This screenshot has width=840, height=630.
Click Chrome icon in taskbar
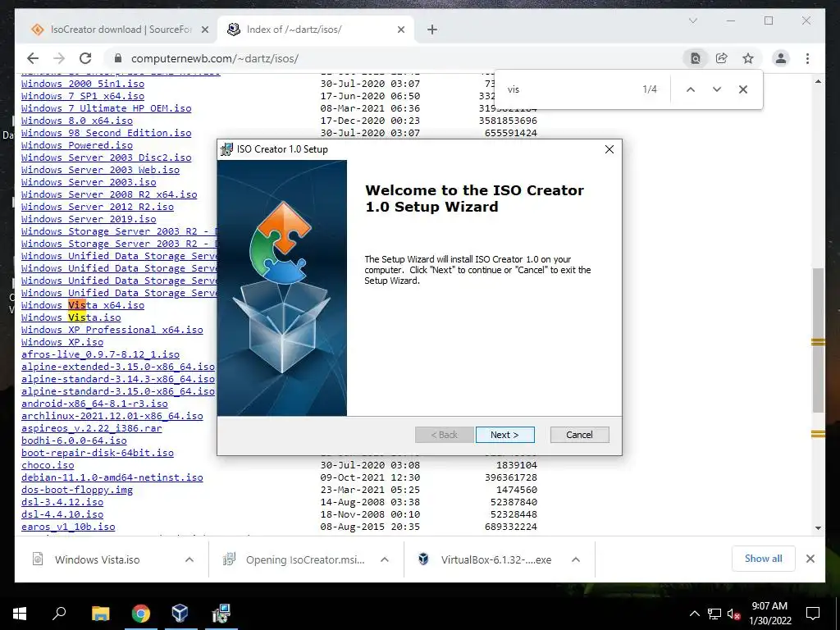[141, 614]
